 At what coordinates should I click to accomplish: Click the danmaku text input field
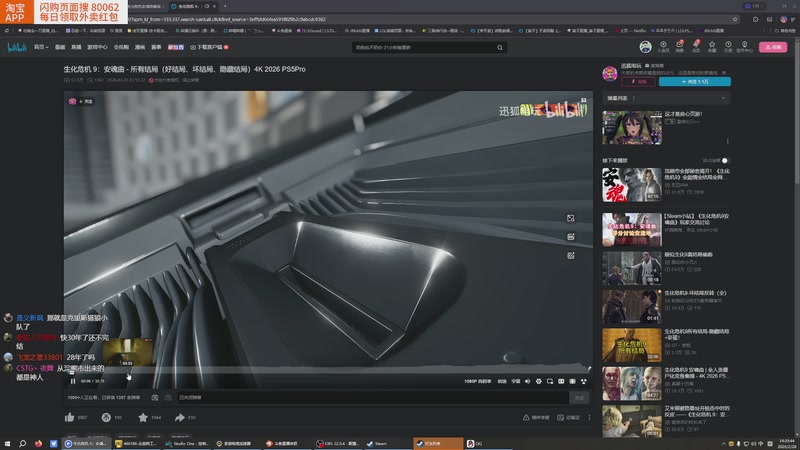(372, 397)
